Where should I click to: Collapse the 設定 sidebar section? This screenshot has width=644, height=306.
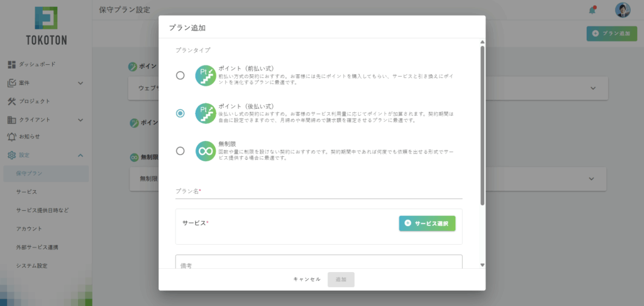pyautogui.click(x=80, y=156)
